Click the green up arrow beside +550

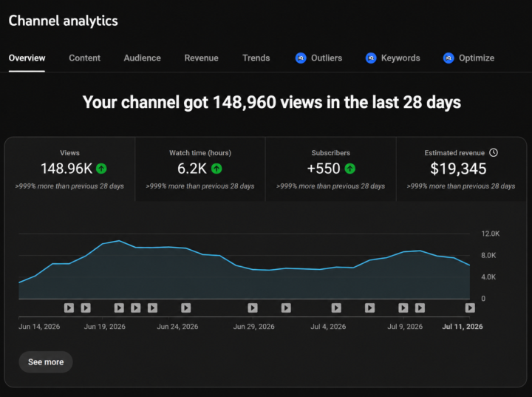(349, 169)
